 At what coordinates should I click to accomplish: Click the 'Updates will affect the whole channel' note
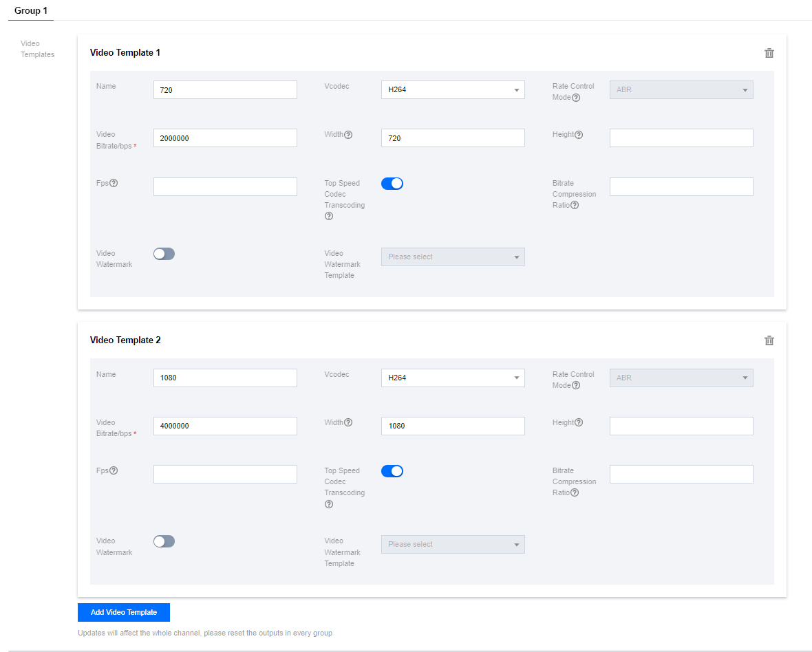(205, 633)
